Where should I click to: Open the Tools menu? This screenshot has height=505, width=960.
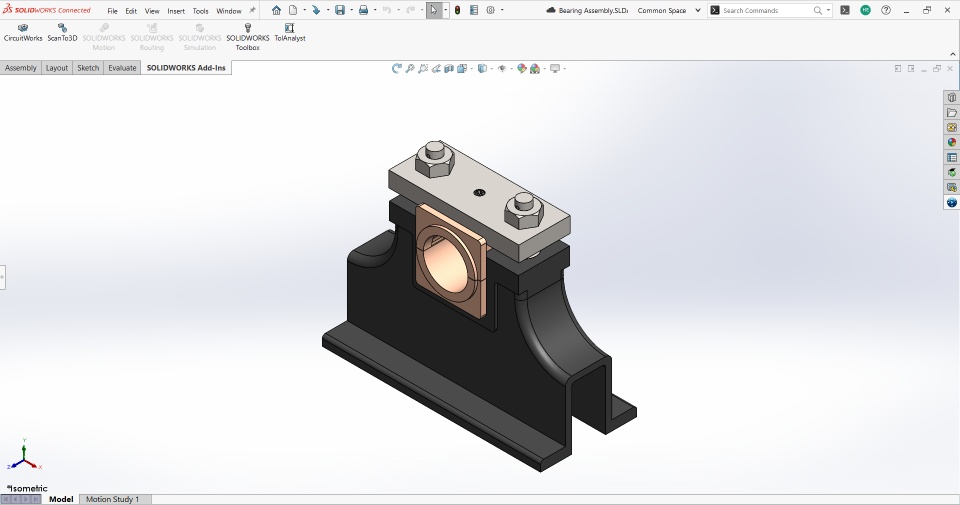[x=200, y=11]
